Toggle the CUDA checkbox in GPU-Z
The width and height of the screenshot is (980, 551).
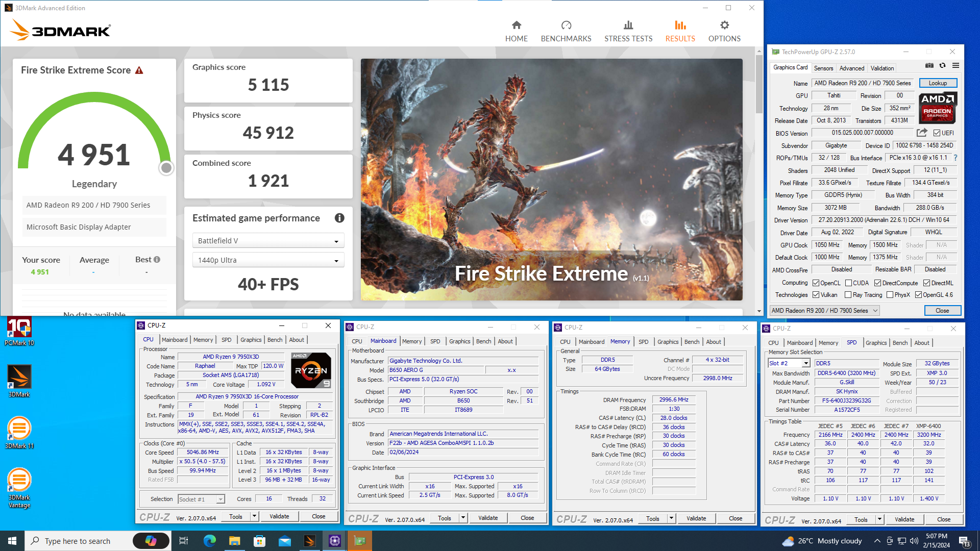pos(848,283)
